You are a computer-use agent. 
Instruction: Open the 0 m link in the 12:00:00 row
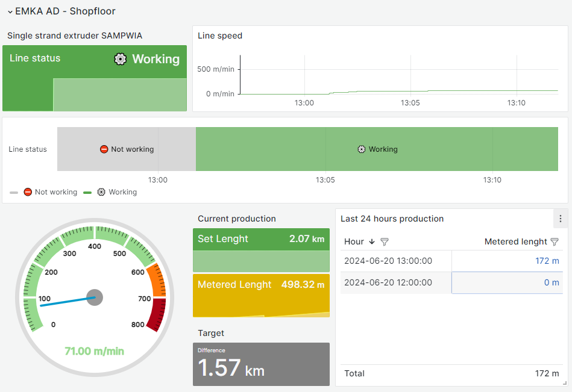(x=552, y=282)
